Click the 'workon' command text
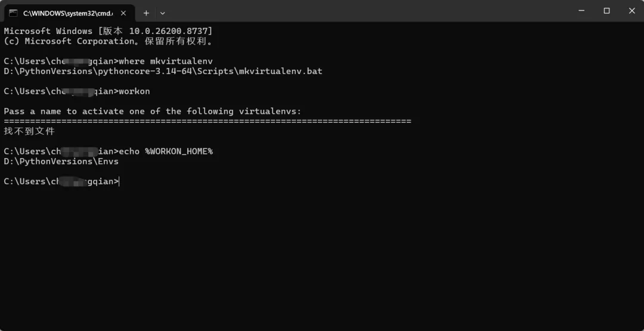The image size is (644, 331). click(134, 91)
